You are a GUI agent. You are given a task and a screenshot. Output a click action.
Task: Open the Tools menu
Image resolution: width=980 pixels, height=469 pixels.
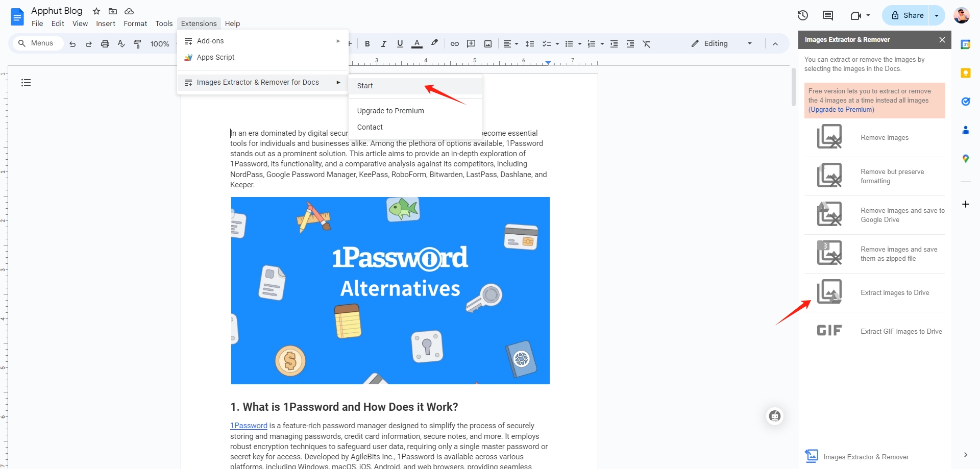164,23
